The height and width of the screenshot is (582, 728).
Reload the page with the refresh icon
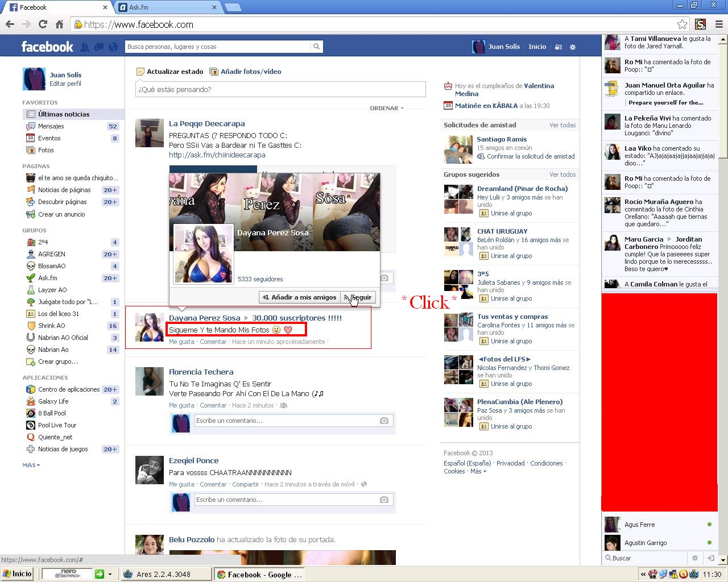[43, 24]
